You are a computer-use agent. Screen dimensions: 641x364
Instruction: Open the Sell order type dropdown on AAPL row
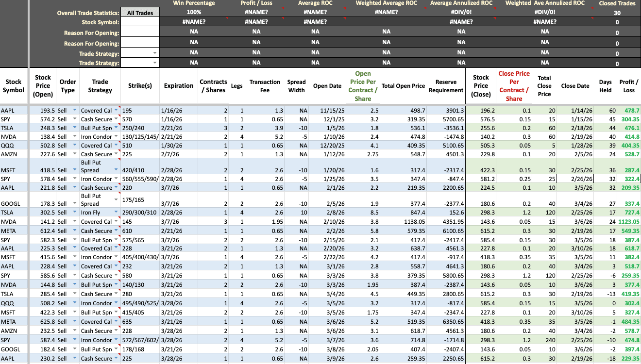pos(74,110)
